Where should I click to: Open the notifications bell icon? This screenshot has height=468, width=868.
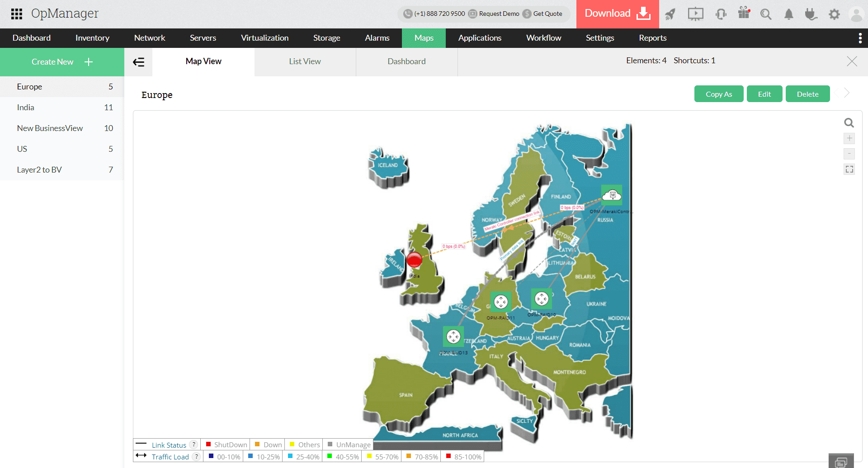tap(789, 14)
